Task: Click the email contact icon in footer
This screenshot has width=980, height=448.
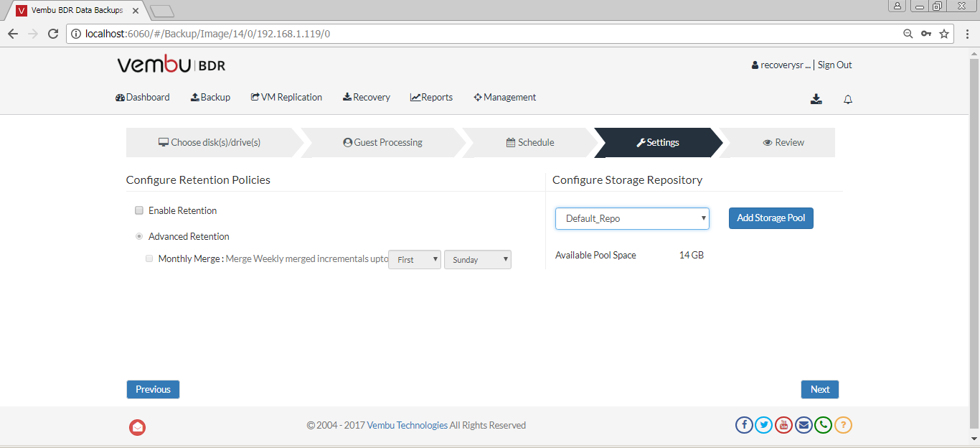Action: 804,425
